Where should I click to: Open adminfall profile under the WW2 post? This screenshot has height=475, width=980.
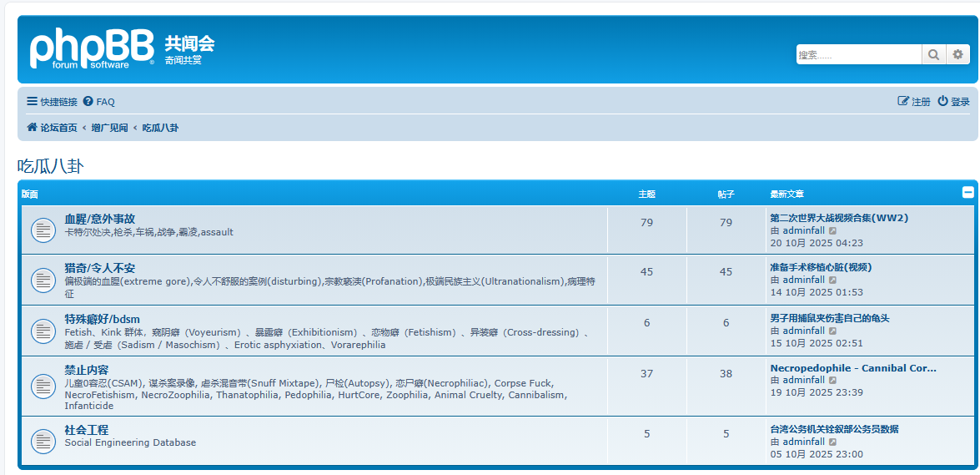point(803,231)
